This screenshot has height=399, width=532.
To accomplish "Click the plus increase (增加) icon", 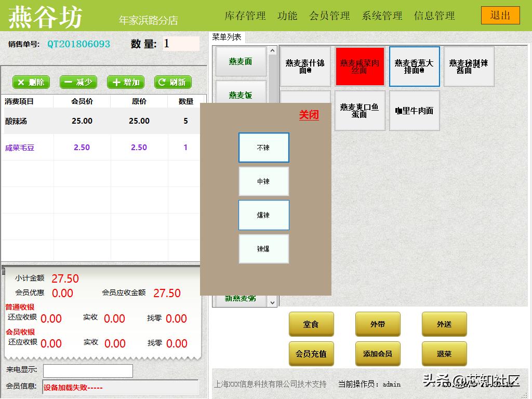I will pos(125,83).
